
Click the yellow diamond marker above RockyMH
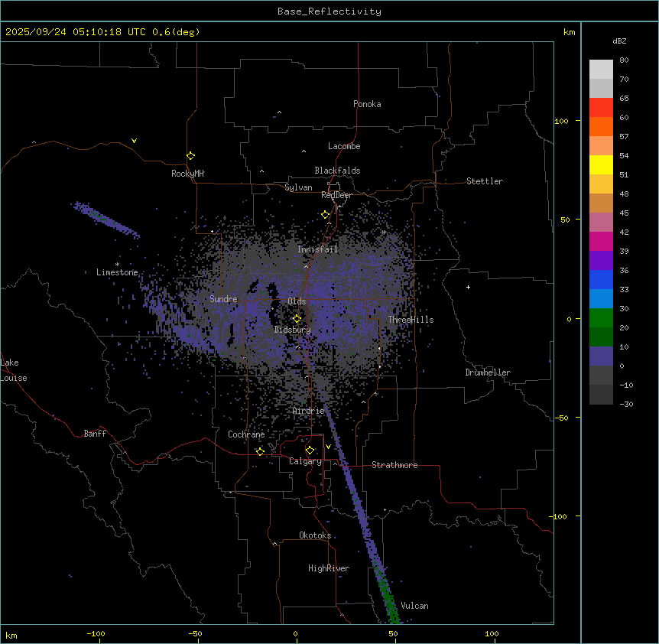190,155
